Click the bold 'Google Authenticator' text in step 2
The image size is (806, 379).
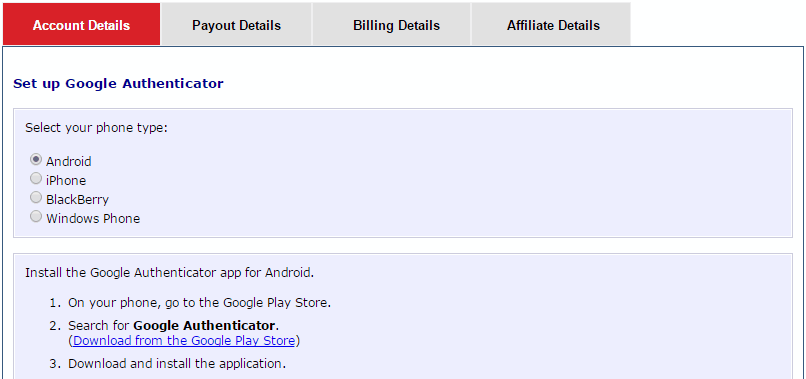pyautogui.click(x=205, y=326)
